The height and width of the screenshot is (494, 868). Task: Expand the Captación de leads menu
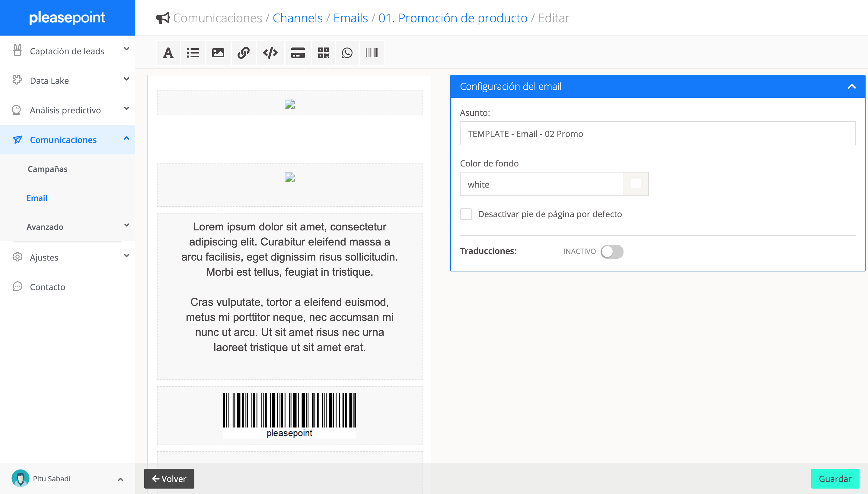(x=67, y=51)
